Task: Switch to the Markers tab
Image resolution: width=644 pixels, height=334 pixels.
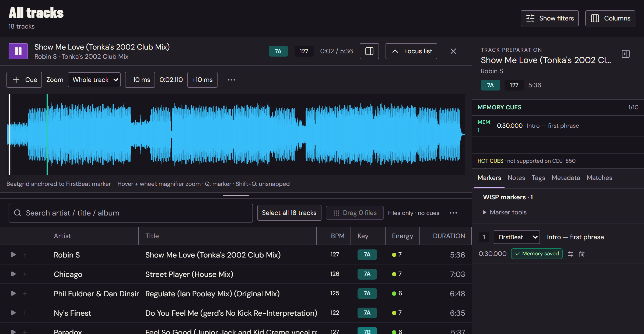Action: pos(489,178)
